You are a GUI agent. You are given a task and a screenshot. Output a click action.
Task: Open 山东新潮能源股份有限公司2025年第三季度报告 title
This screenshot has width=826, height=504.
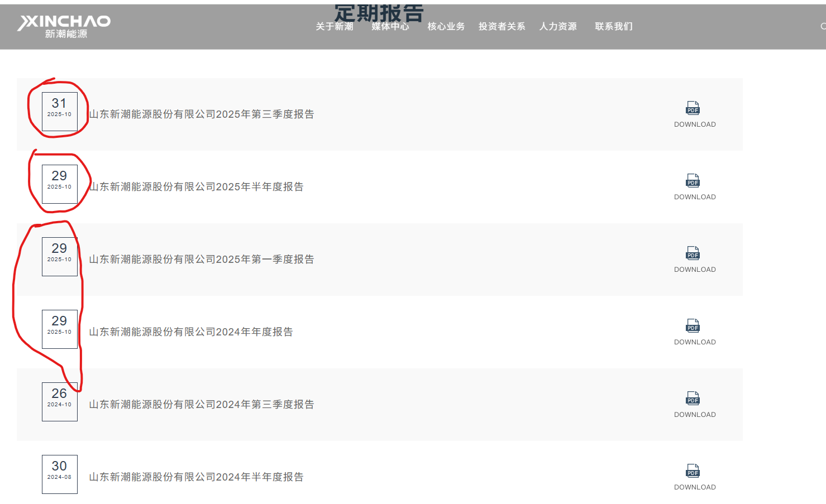(202, 114)
